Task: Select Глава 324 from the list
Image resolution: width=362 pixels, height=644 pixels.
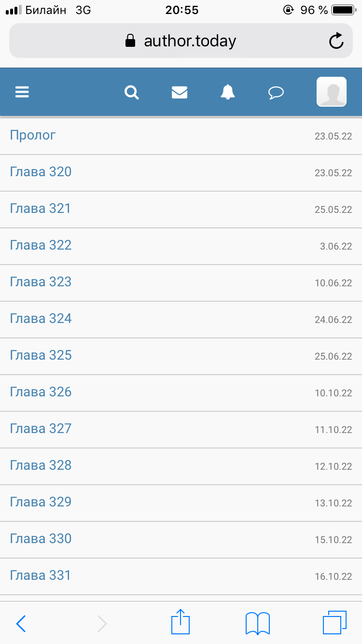Action: [41, 319]
